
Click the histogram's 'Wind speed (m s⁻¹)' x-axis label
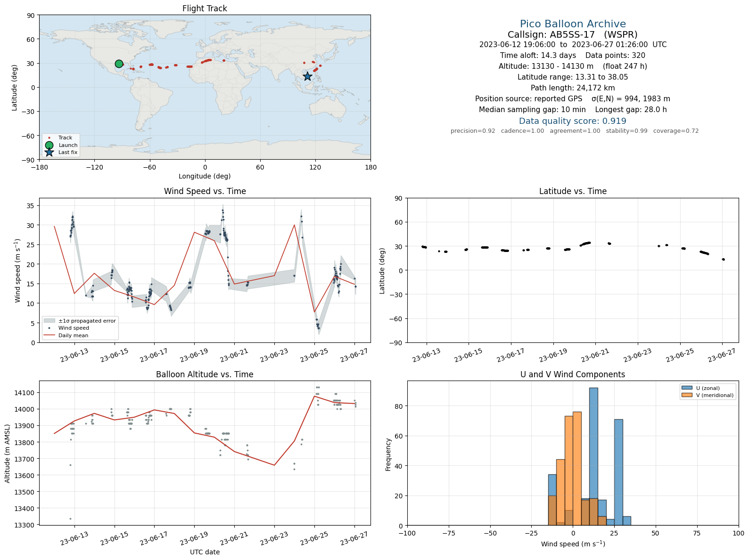[573, 544]
